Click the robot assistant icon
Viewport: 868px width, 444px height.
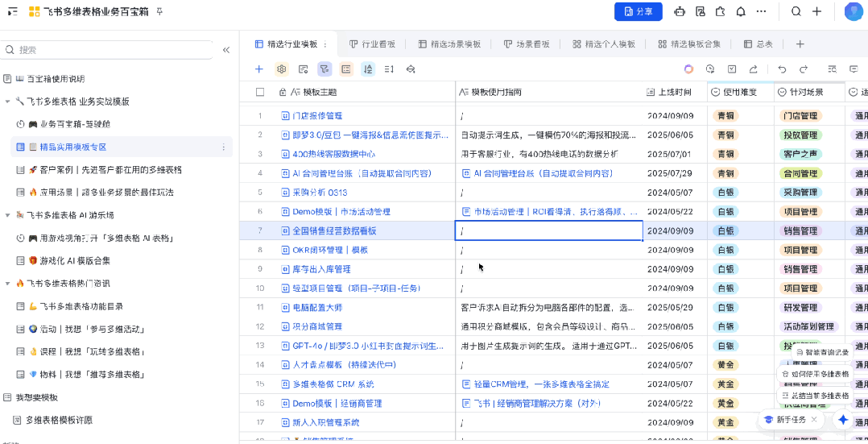680,11
